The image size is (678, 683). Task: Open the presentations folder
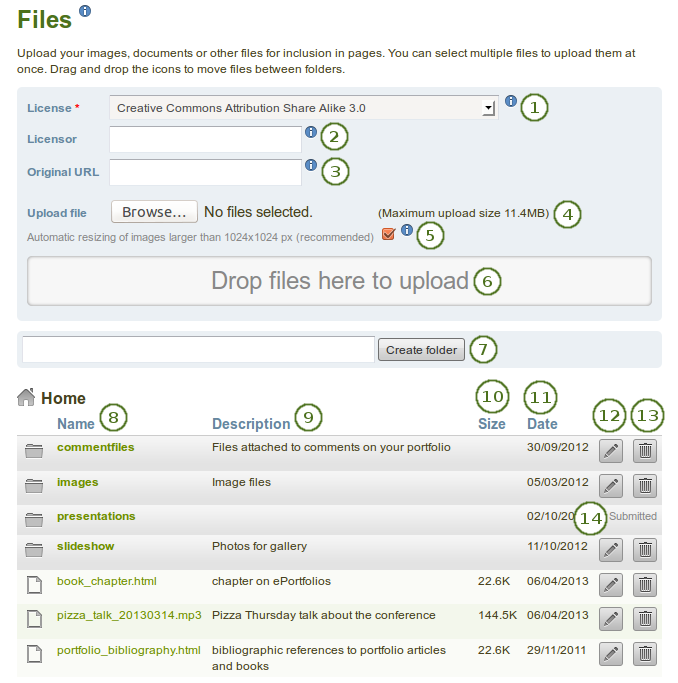96,517
